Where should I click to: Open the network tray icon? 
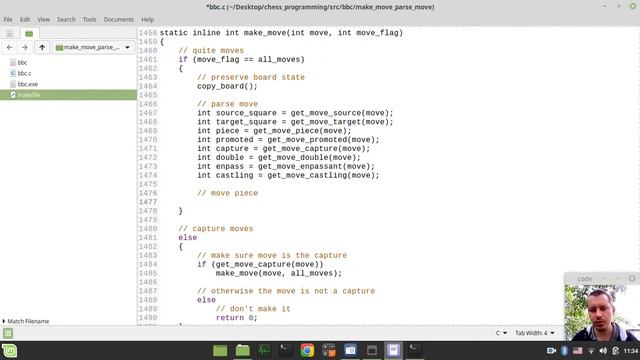[591, 351]
